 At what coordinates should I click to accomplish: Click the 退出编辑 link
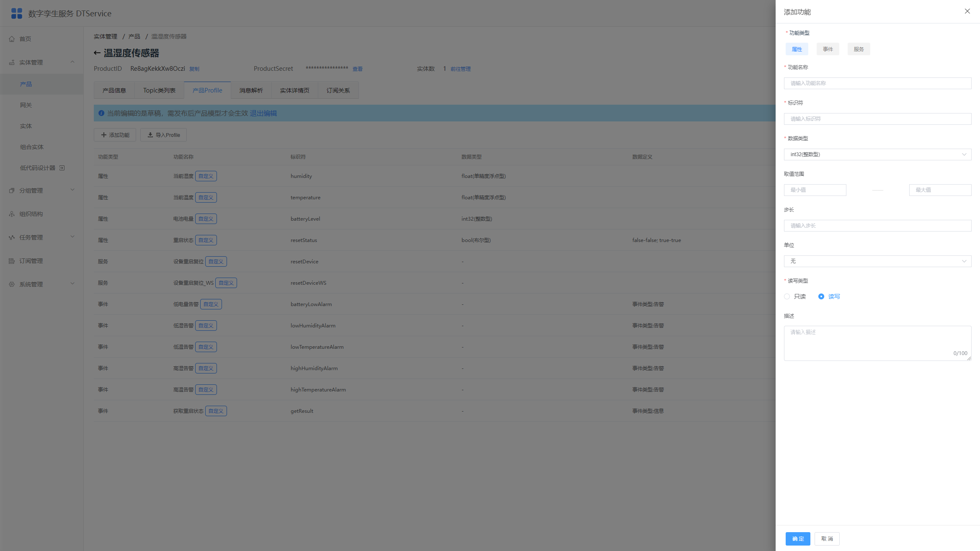pyautogui.click(x=263, y=113)
